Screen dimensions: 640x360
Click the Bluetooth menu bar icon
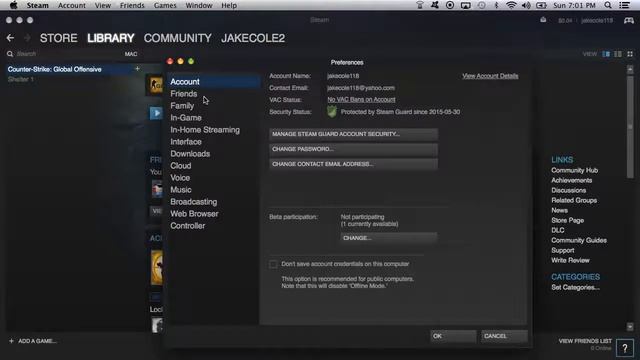pyautogui.click(x=496, y=5)
